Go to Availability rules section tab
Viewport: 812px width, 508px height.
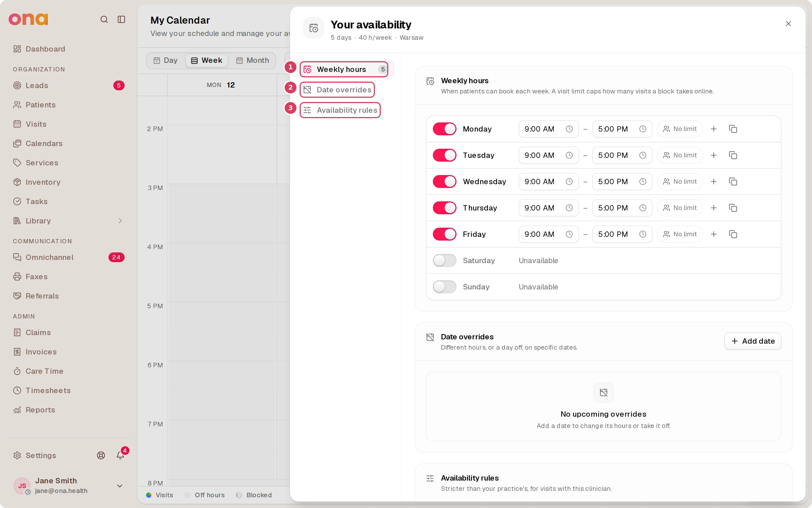tap(340, 110)
